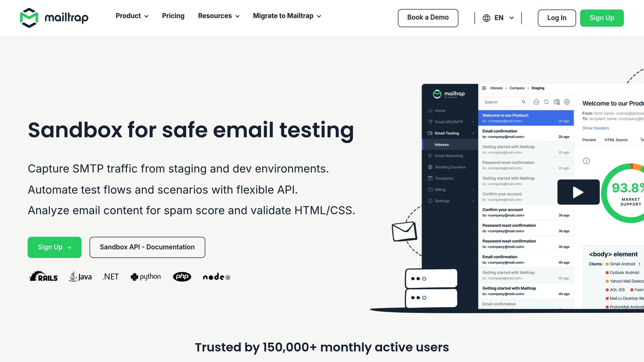Screen dimensions: 644x362
Task: Click the Staging breadcrumb
Action: [538, 88]
